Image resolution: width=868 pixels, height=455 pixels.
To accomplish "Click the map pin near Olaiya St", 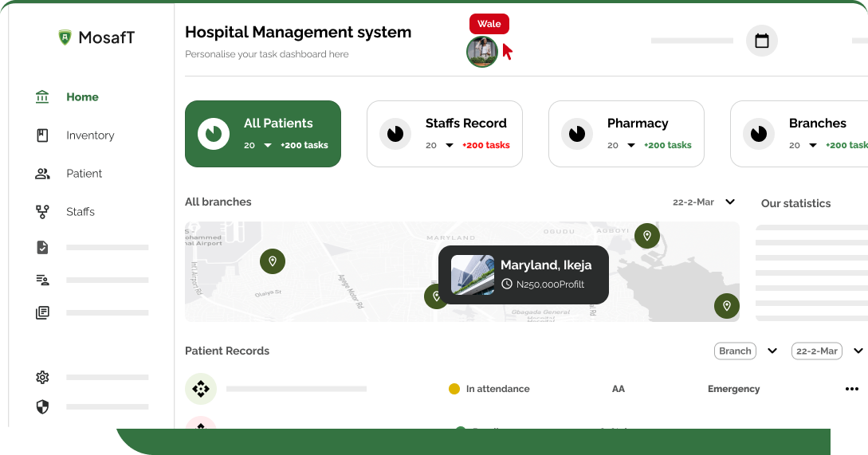I will (x=273, y=261).
